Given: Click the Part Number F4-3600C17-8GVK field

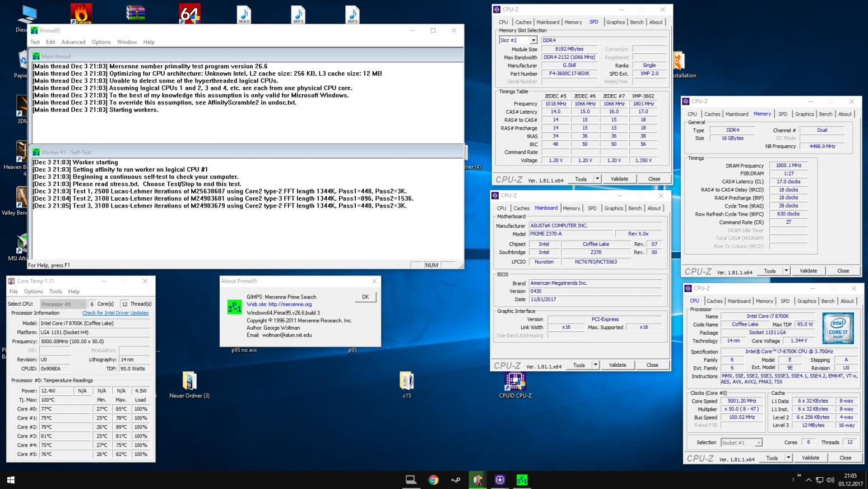Looking at the screenshot, I should click(569, 73).
